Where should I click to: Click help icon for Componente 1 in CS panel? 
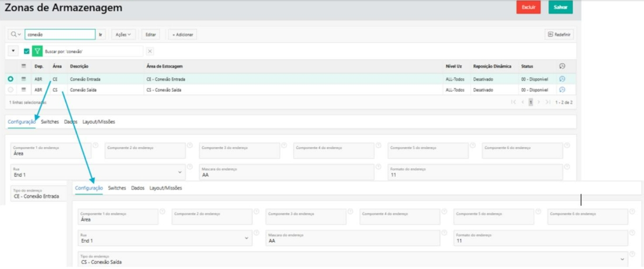tap(162, 211)
